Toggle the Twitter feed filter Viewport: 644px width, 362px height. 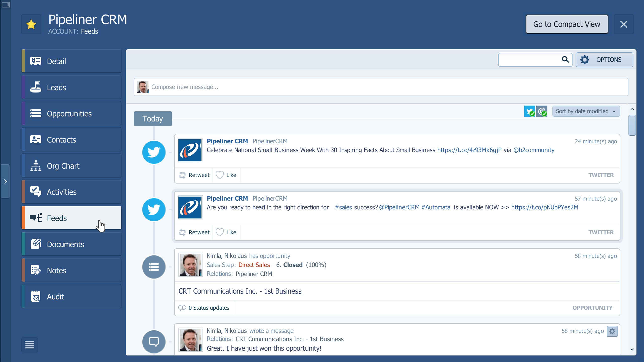(x=530, y=111)
